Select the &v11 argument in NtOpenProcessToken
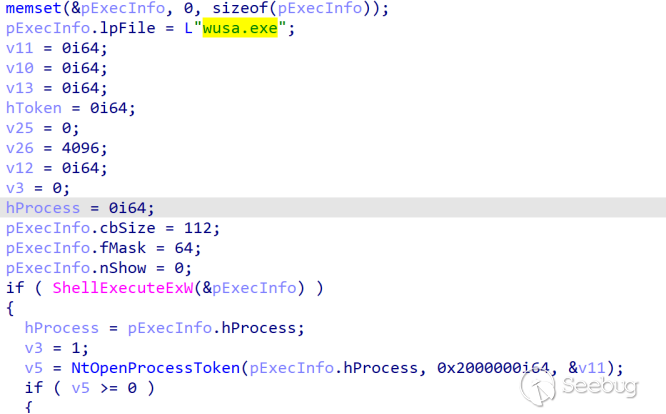 click(x=587, y=368)
